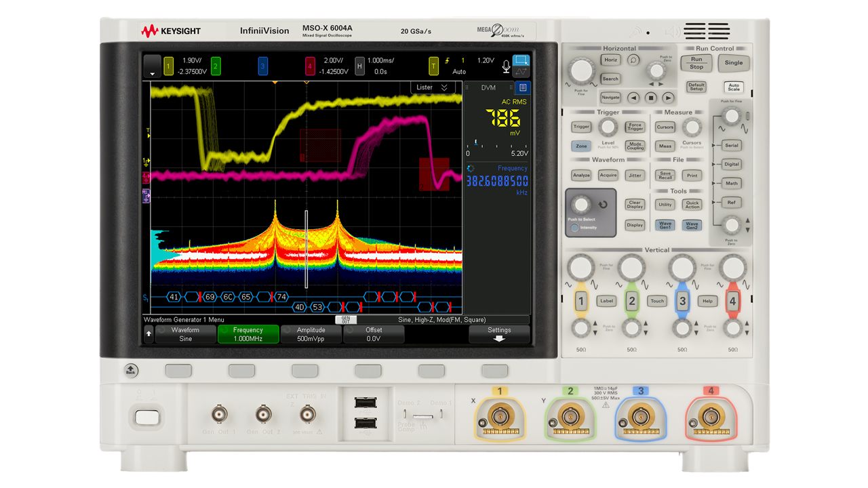Open the main menu dropdown on screen
The height and width of the screenshot is (488, 868).
click(x=153, y=66)
